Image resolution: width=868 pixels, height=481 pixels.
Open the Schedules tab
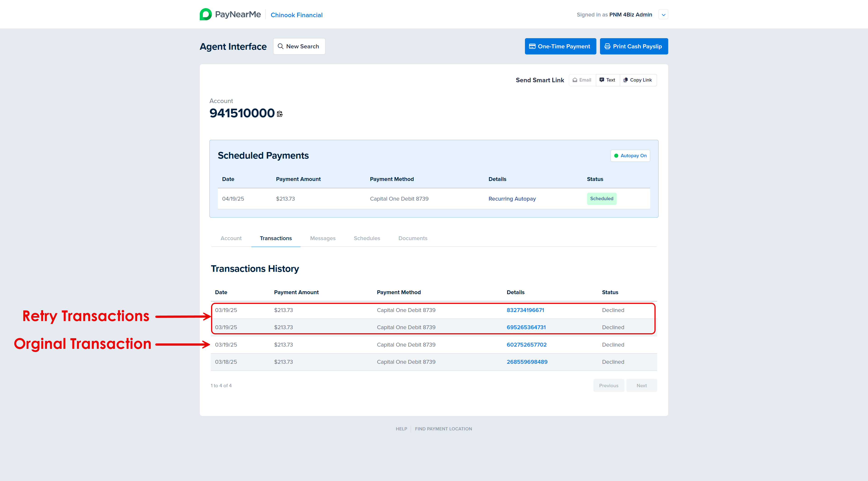[367, 239]
